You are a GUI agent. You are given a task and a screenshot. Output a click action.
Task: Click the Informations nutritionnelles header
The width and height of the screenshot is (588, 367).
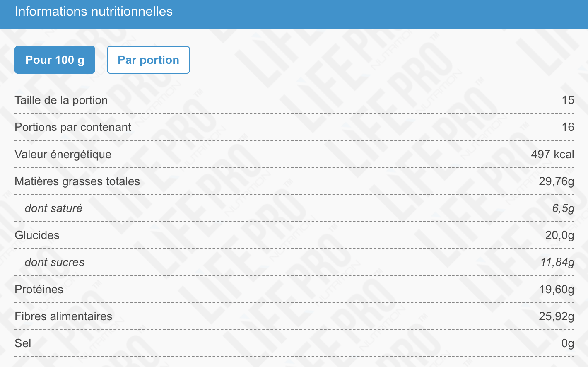(94, 12)
